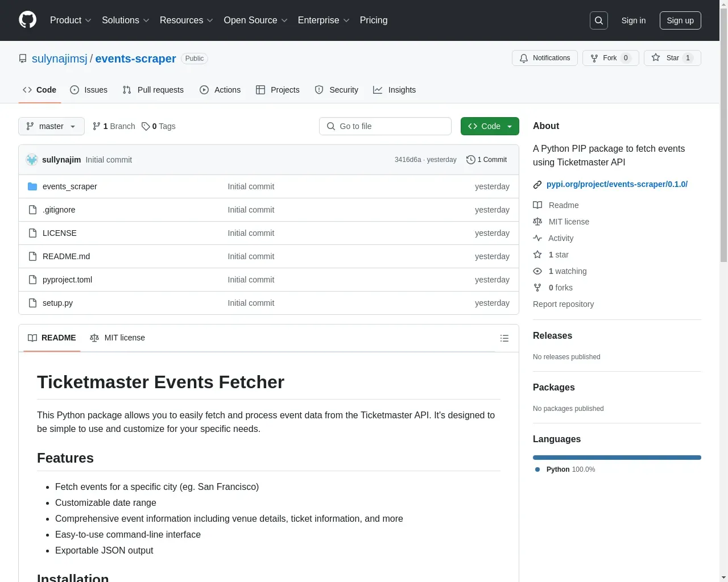Switch to the MIT license tab in README panel
The width and height of the screenshot is (728, 582).
118,338
